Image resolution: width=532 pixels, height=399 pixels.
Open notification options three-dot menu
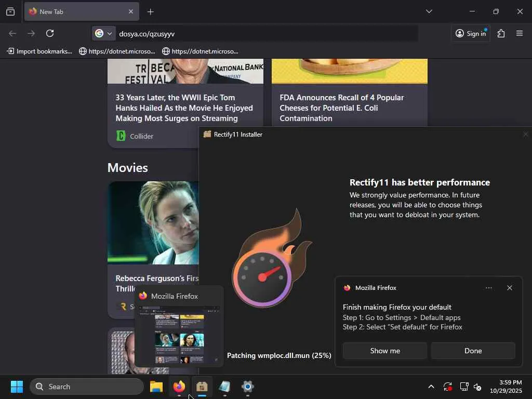point(488,288)
